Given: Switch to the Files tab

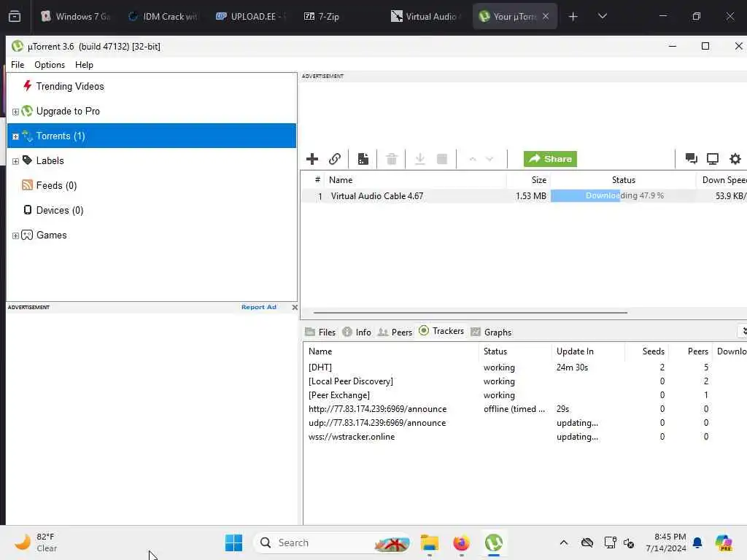Looking at the screenshot, I should tap(321, 332).
